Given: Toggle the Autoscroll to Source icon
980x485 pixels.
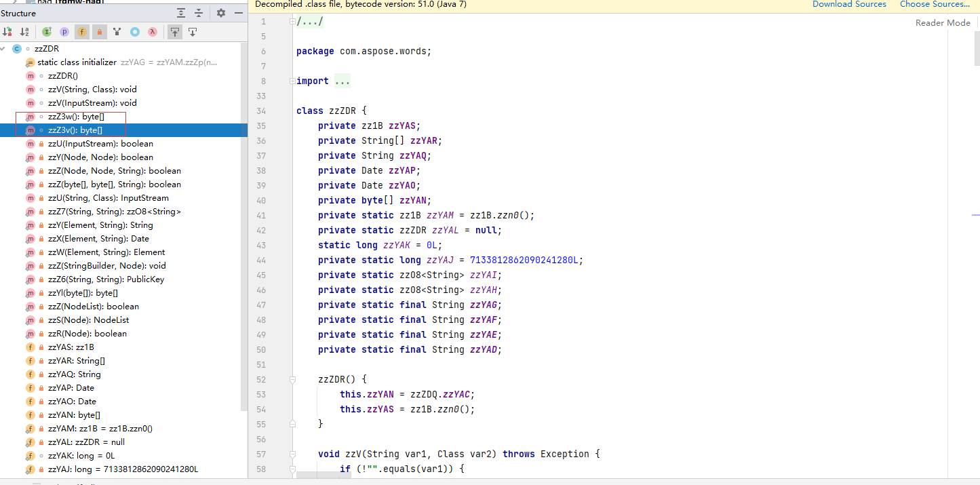Looking at the screenshot, I should [x=174, y=31].
